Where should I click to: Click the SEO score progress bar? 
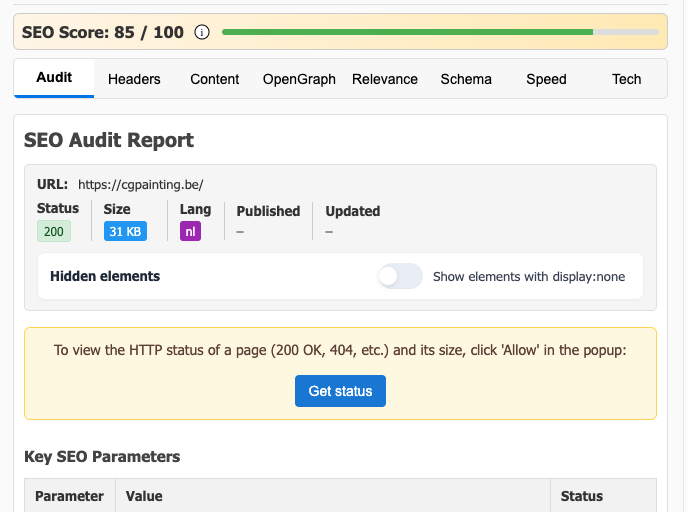tap(440, 32)
